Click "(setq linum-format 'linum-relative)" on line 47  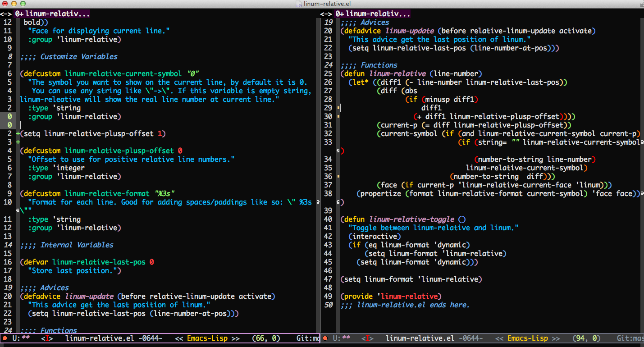point(411,279)
